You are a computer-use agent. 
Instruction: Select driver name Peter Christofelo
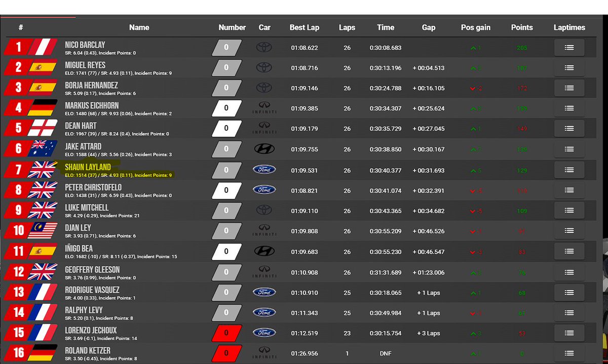click(x=93, y=187)
